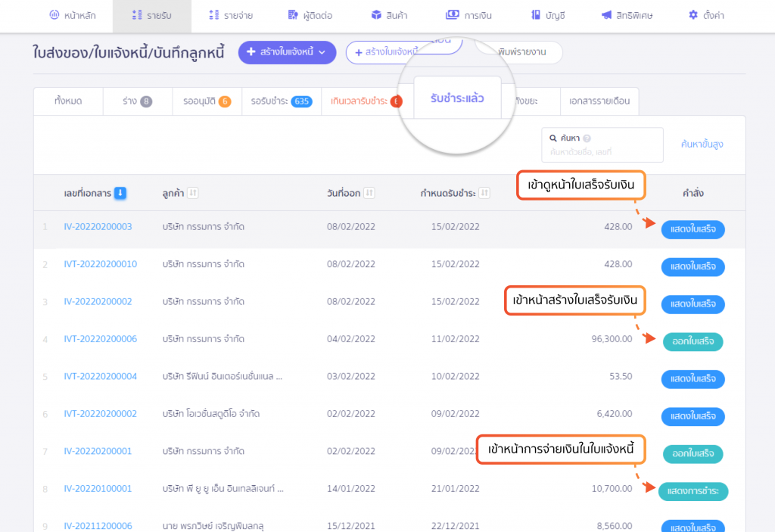Open the สินค้า menu
775x532 pixels.
click(389, 15)
